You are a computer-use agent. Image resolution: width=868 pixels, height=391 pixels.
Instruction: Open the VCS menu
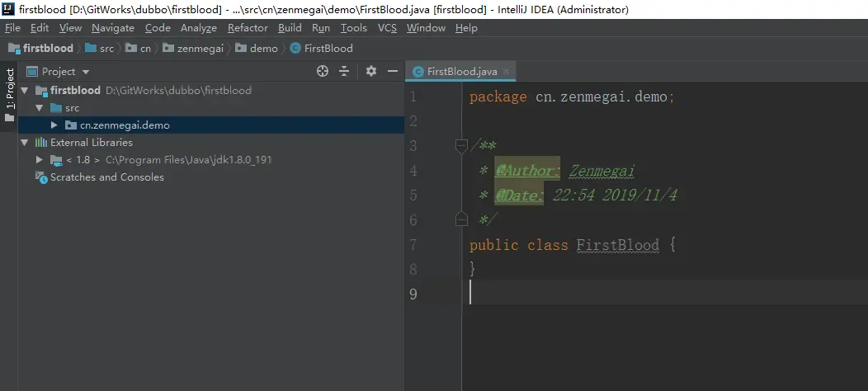[x=387, y=28]
